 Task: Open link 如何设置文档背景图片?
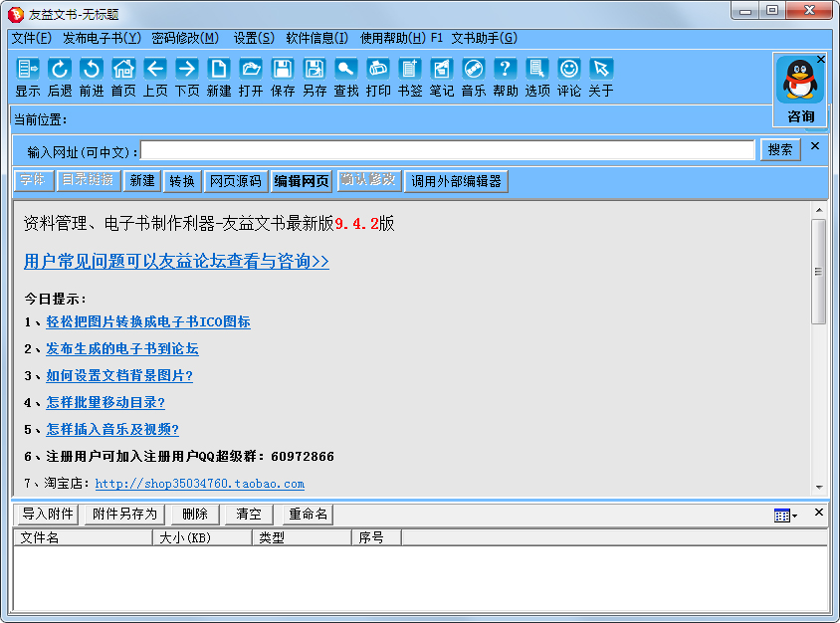click(119, 375)
